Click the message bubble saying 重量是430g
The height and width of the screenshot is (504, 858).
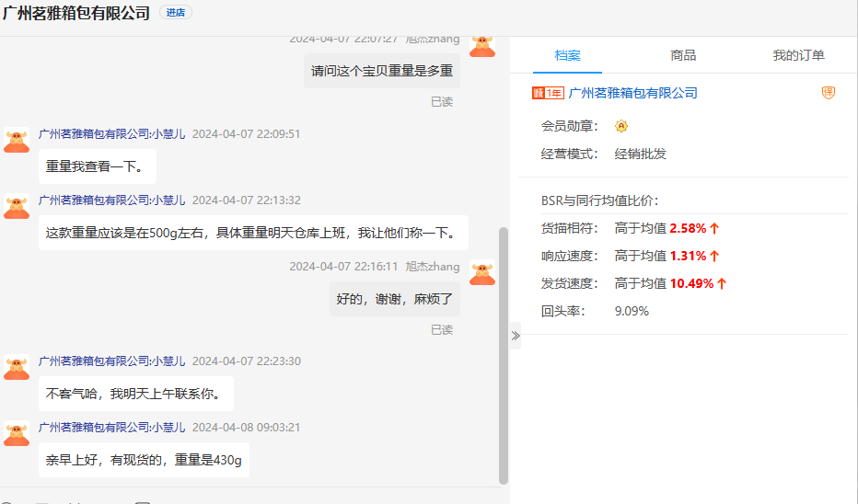pyautogui.click(x=144, y=460)
